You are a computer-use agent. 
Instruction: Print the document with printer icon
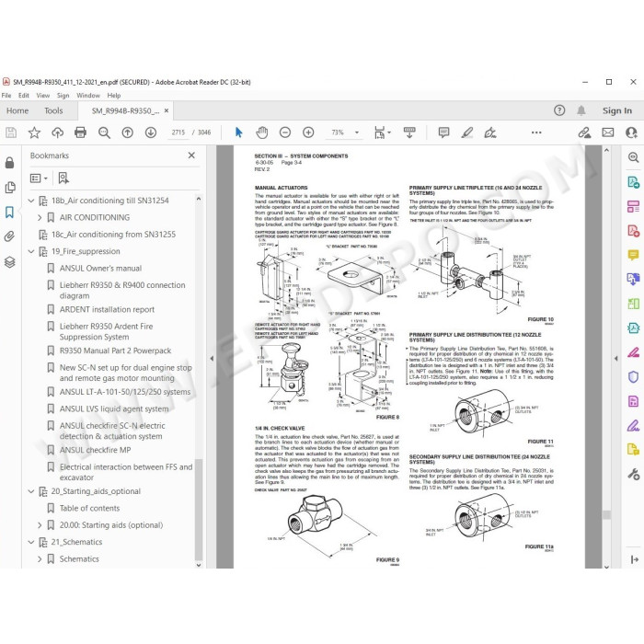pyautogui.click(x=81, y=132)
